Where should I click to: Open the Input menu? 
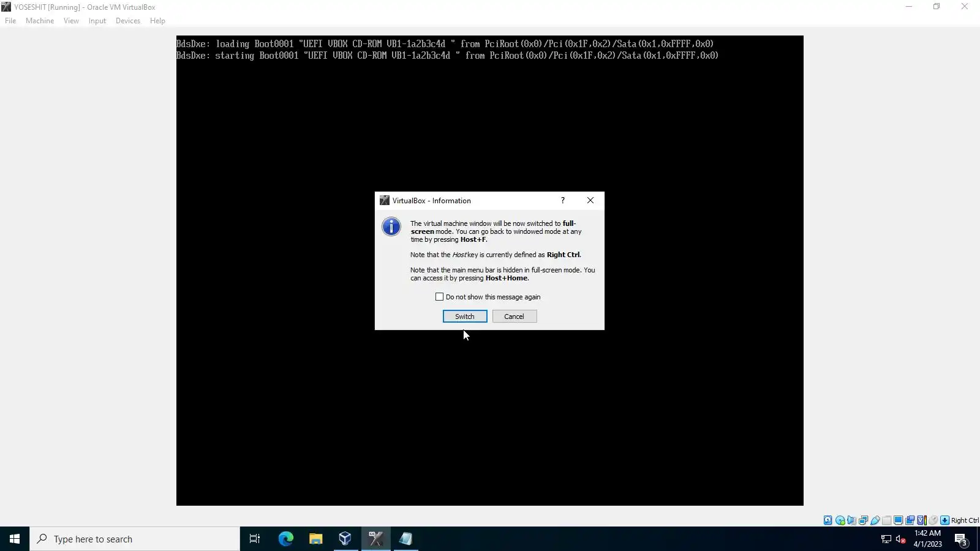[x=97, y=21]
